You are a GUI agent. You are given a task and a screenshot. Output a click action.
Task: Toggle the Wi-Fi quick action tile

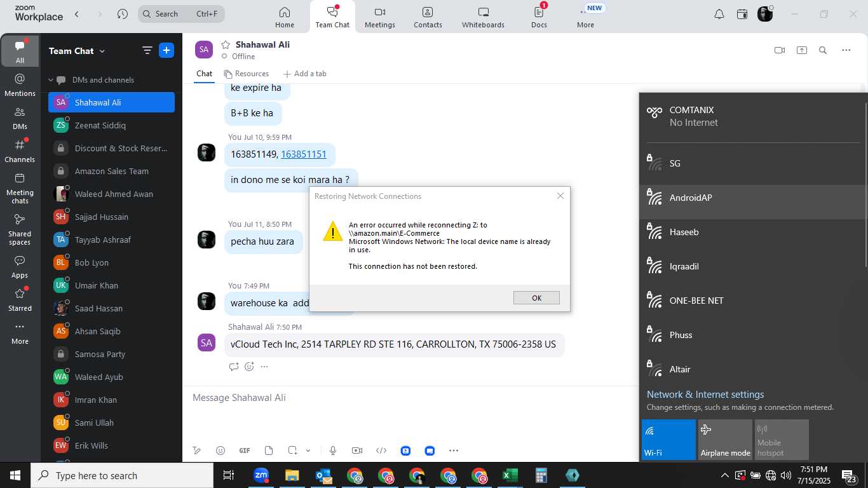click(x=668, y=440)
